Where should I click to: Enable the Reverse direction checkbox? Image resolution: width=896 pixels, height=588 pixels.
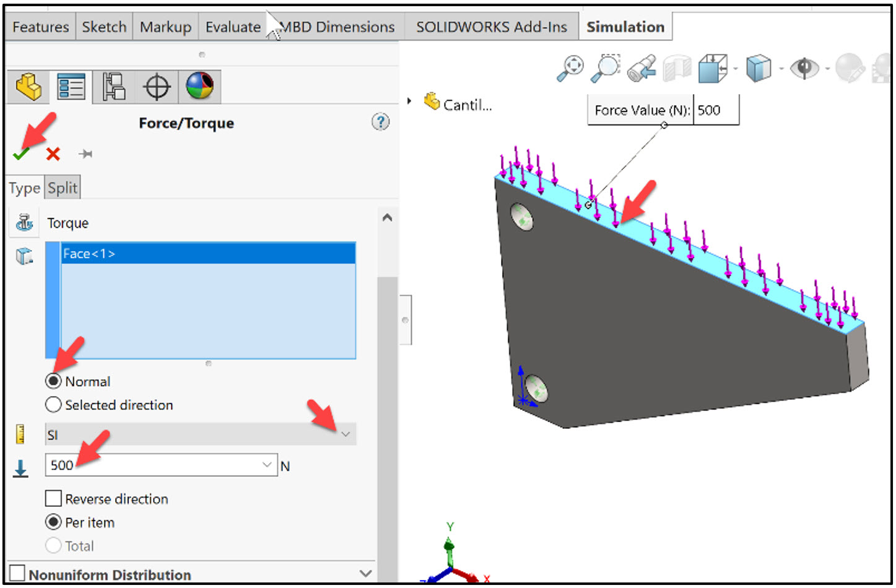coord(53,498)
